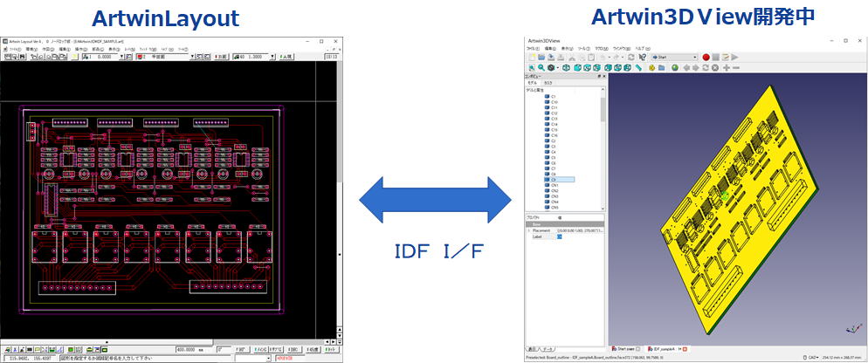This screenshot has width=868, height=363.
Task: Open 編集 menu in Artwin3DView
Action: (x=550, y=49)
